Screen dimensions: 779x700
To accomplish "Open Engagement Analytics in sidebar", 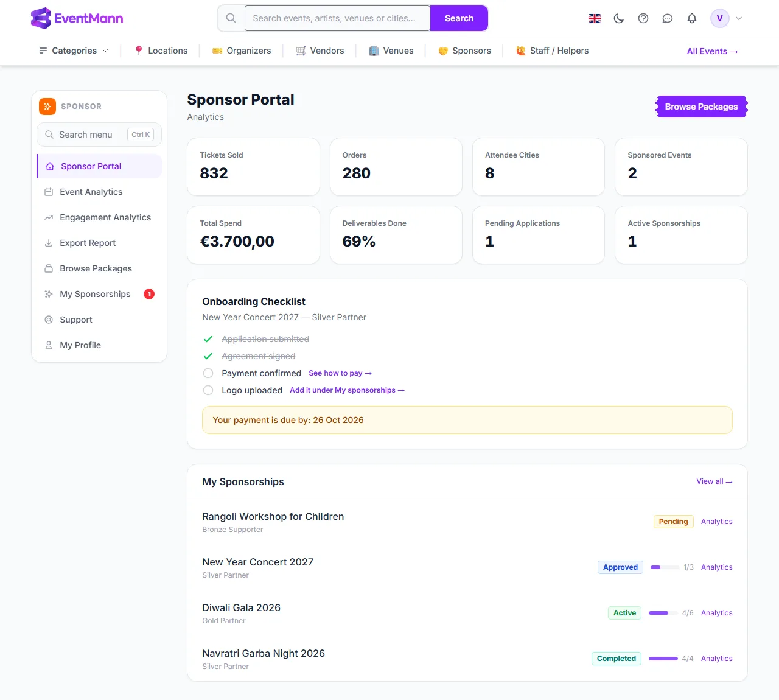I will [99, 217].
